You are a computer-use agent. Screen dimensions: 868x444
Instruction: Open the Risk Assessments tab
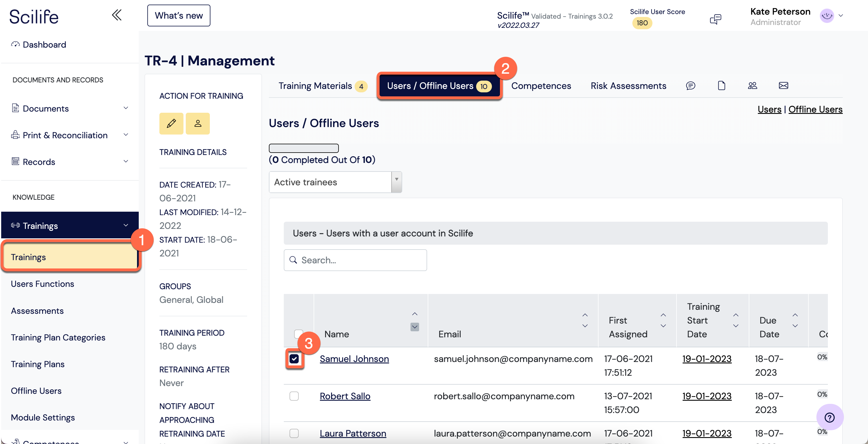pos(628,86)
